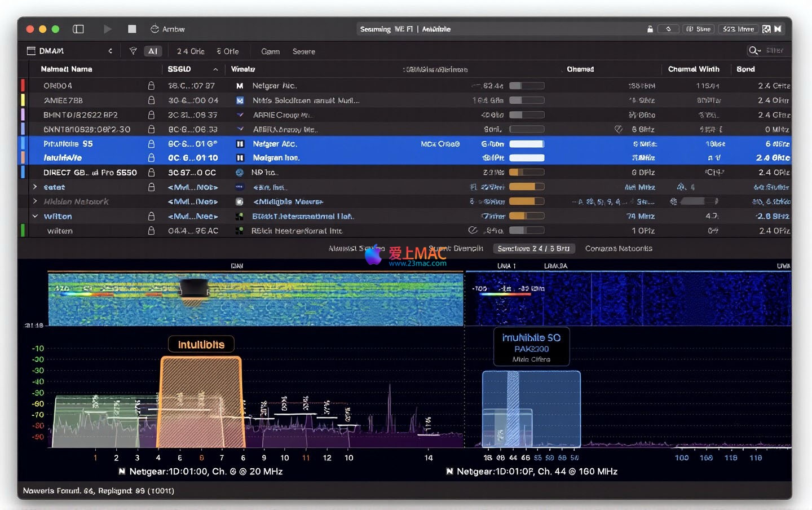The height and width of the screenshot is (510, 812).
Task: Click the Netgear vendor icon in ORIDO4 row
Action: (240, 86)
